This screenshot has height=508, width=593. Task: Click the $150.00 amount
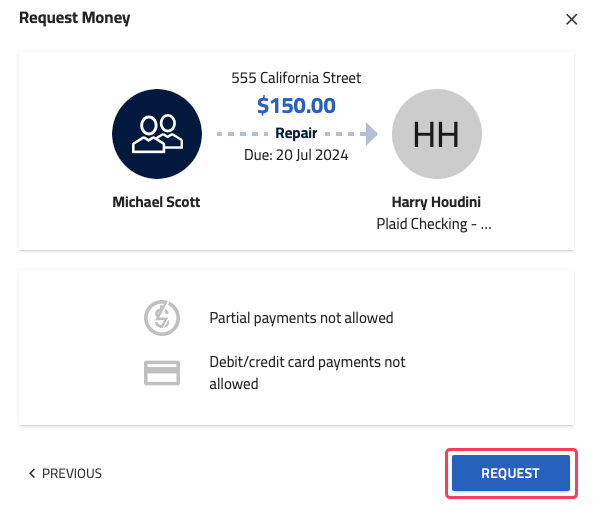296,106
